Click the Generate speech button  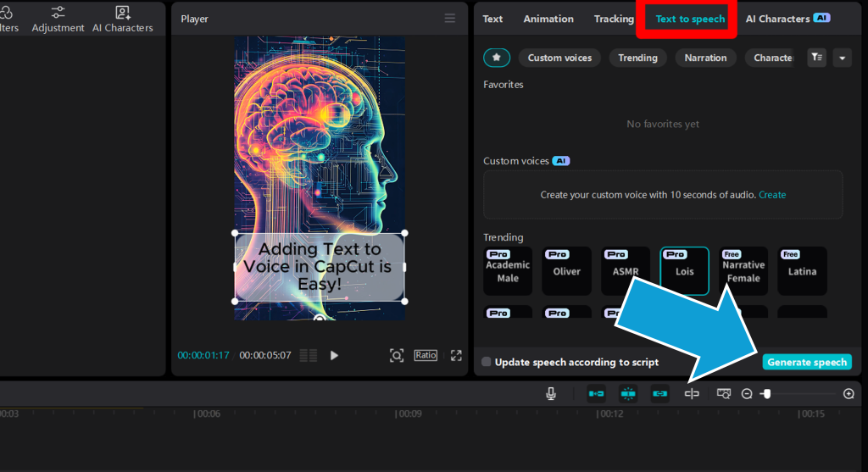tap(807, 362)
